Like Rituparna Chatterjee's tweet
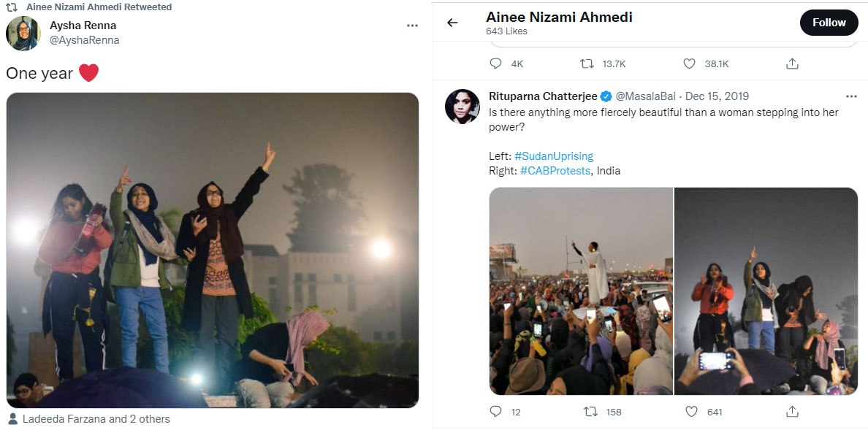Viewport: 868px width, 430px height. (x=690, y=412)
